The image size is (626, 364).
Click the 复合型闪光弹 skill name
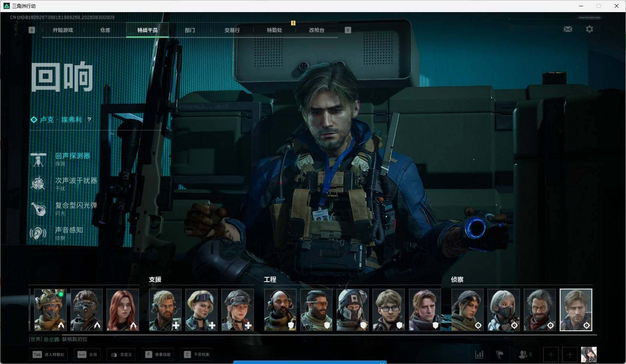click(x=76, y=205)
